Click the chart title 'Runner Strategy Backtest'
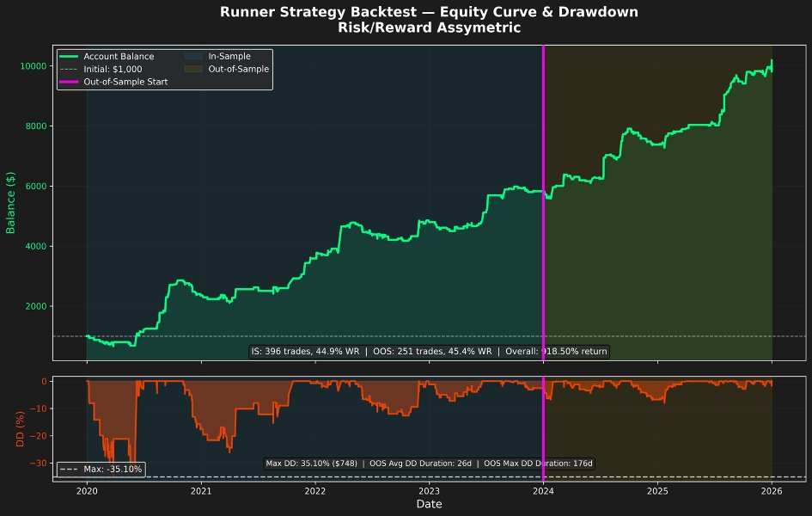 pos(318,12)
